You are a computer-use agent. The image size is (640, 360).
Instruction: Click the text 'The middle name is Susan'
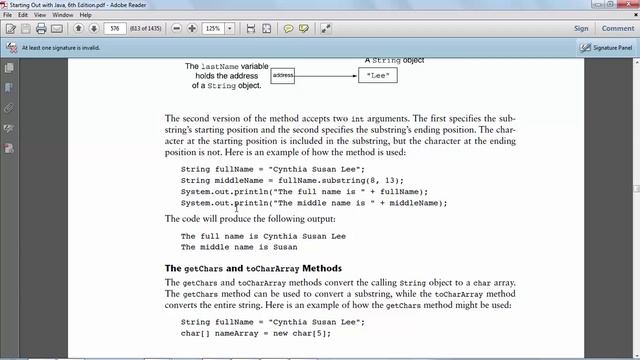coord(239,247)
